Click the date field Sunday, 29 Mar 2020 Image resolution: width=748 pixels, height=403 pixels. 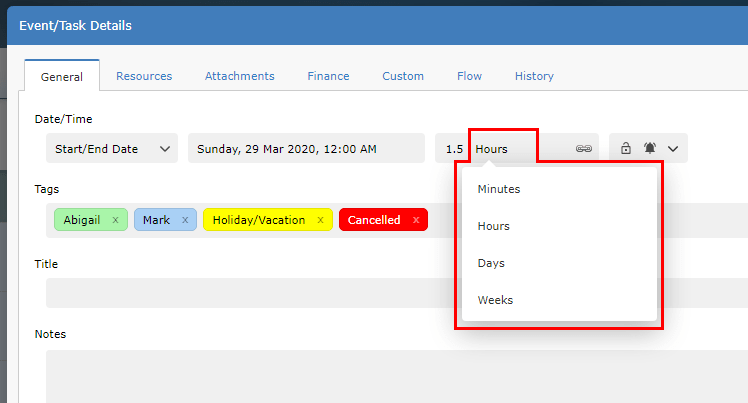pyautogui.click(x=306, y=148)
